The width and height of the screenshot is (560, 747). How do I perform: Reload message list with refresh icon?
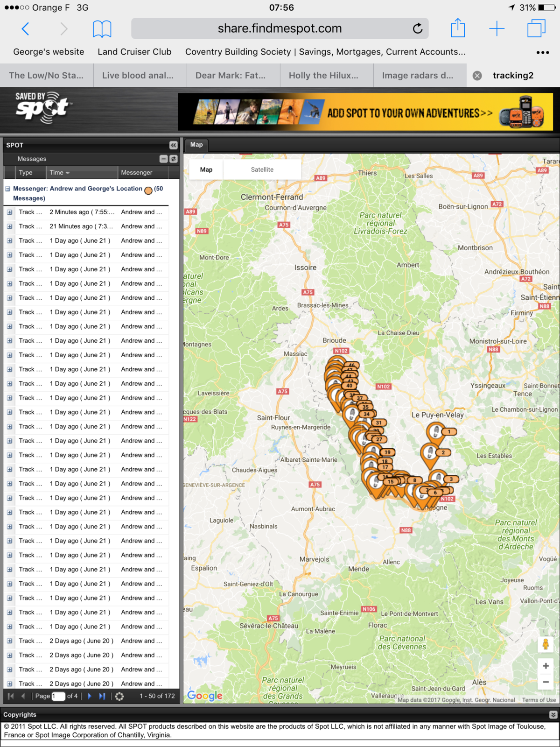click(x=119, y=696)
